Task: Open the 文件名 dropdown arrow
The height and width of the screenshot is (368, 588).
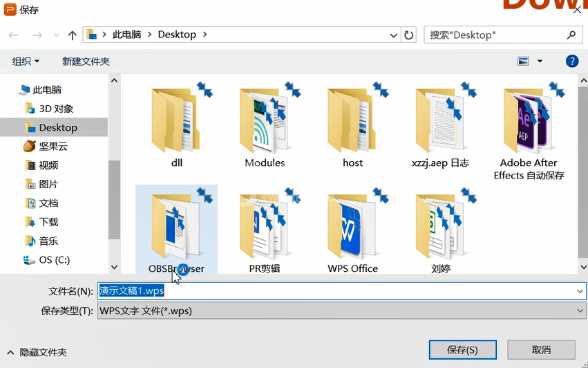Action: click(580, 291)
